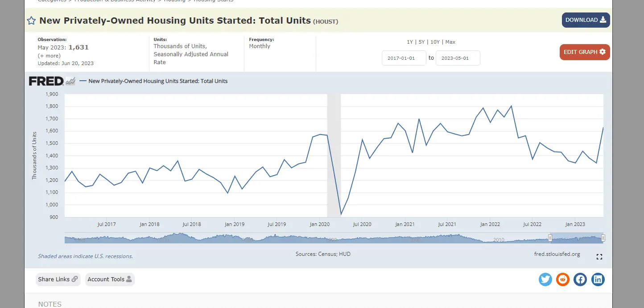Viewport: 644px width, 308px height.
Task: Open fullscreen graph view icon
Action: pyautogui.click(x=599, y=257)
